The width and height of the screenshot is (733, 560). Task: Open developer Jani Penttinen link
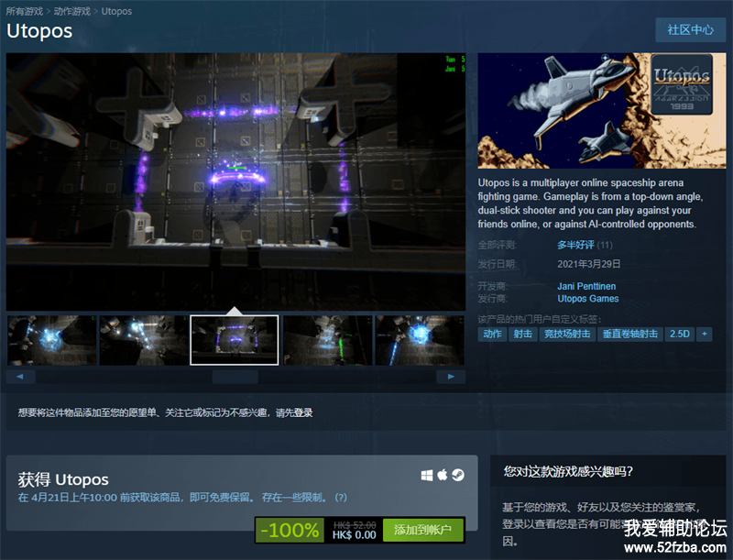coord(586,286)
